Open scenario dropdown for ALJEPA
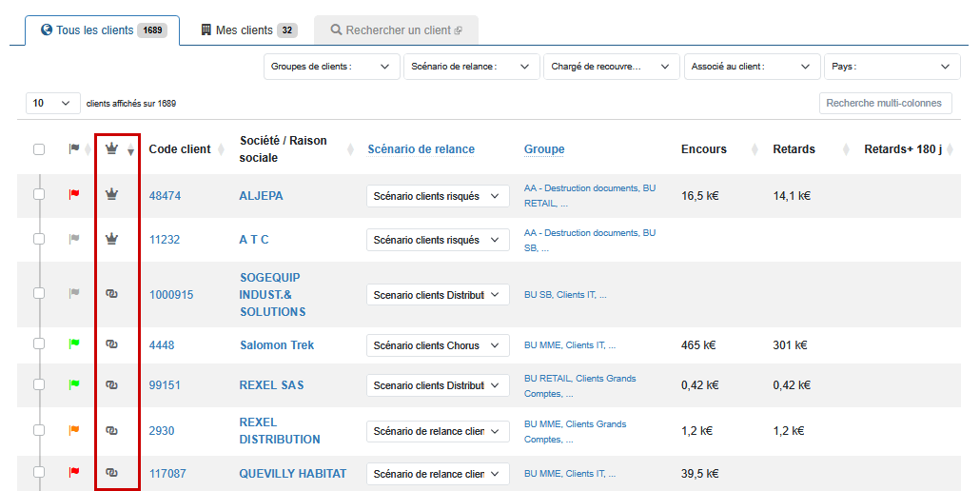 tap(438, 196)
